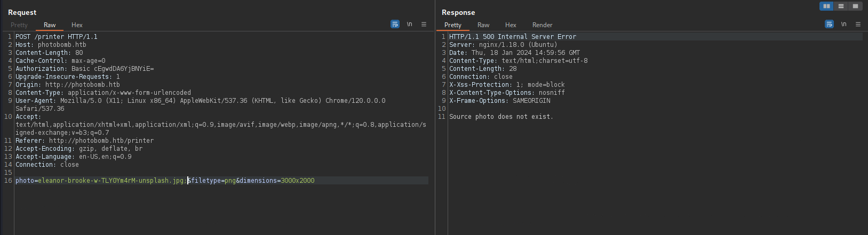Toggle word wrap in Request panel

click(x=395, y=24)
